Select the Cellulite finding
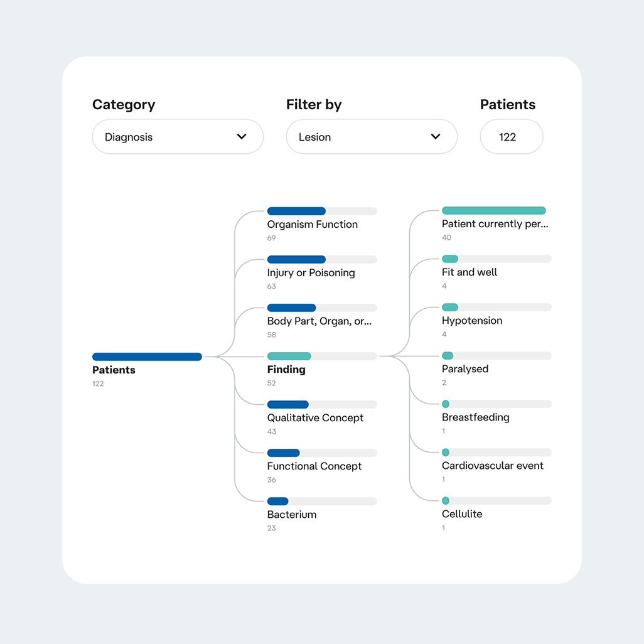Screen dimensions: 644x644 (462, 513)
